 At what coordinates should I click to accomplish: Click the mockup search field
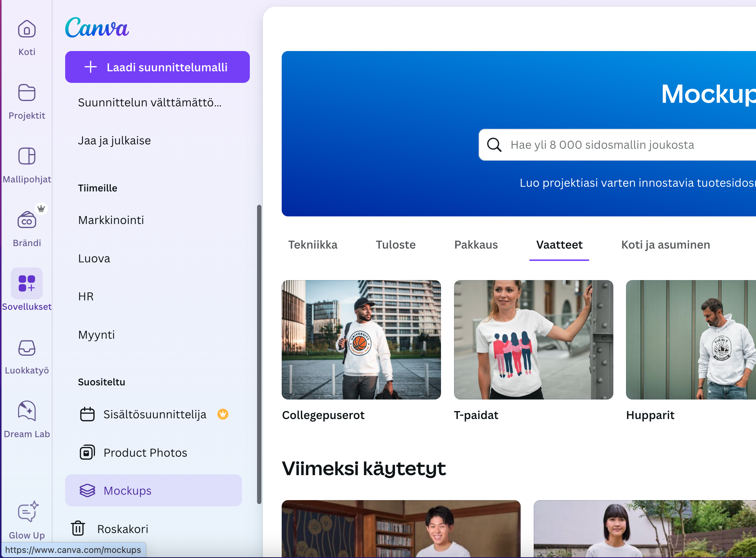coord(616,145)
